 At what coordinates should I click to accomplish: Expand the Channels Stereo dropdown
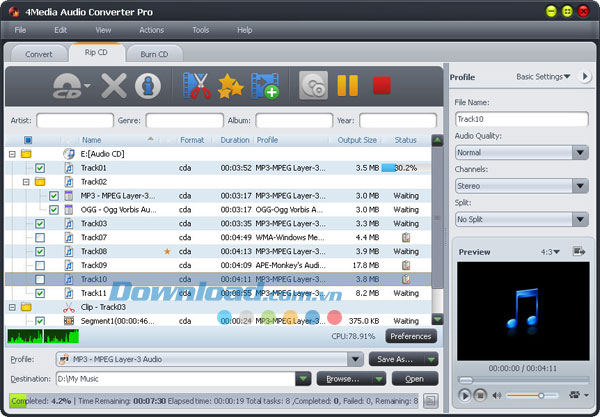[x=520, y=185]
